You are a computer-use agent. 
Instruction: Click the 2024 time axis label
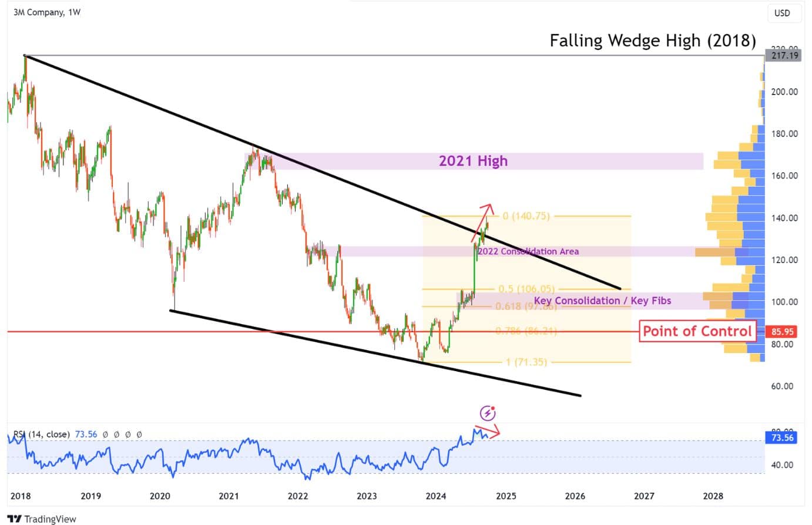click(x=436, y=496)
